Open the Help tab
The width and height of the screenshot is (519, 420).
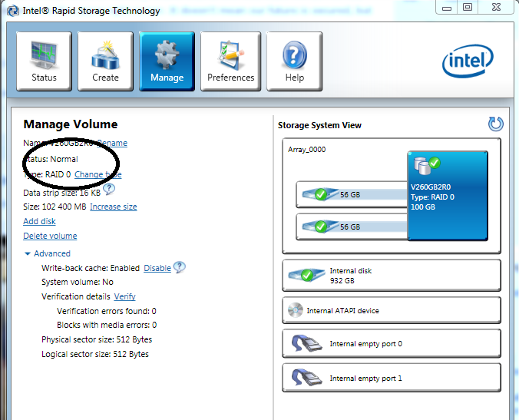click(295, 61)
